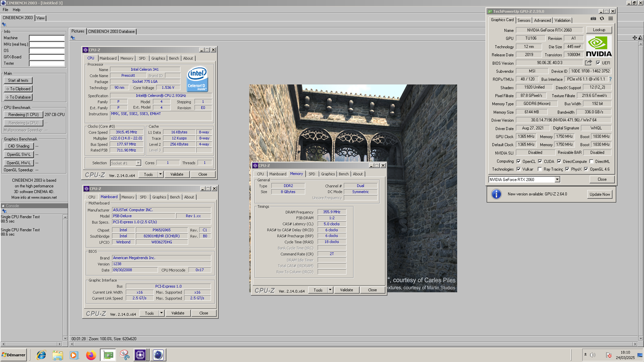This screenshot has height=362, width=644.
Task: Click Validate in CPU-Z Memory window
Action: 346,290
